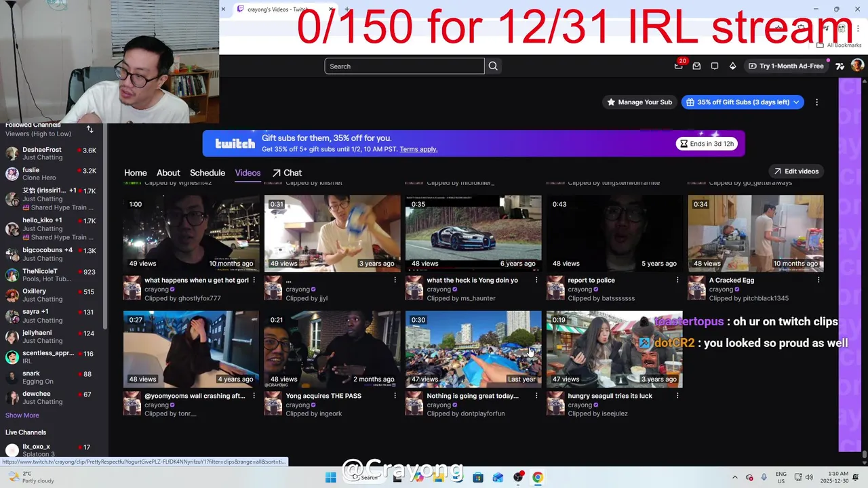Screen dimensions: 868x488
Task: Open Outlook from taskbar
Action: pos(498,477)
